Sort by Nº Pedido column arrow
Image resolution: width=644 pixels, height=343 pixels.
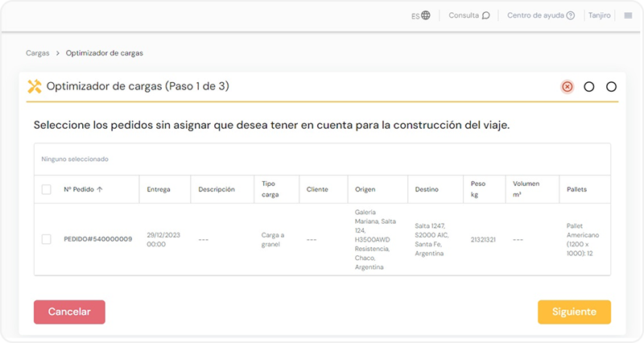point(100,190)
